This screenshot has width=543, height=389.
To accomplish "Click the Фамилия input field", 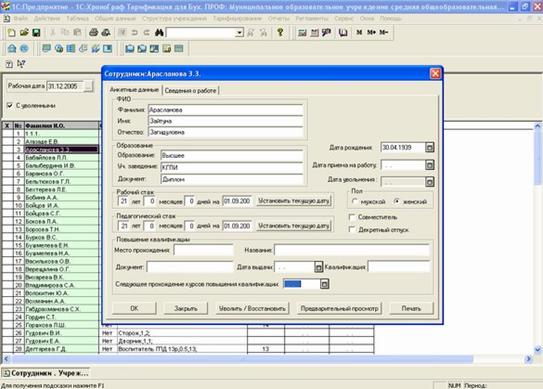I will (x=225, y=110).
